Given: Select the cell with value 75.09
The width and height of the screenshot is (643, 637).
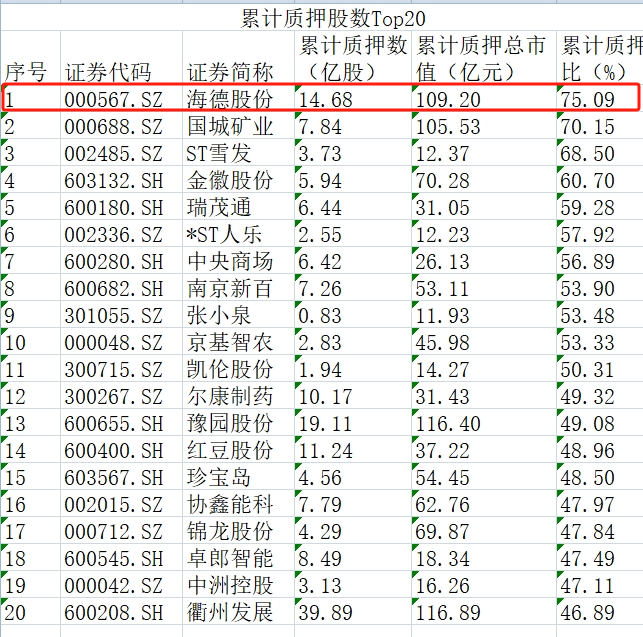Looking at the screenshot, I should coord(600,98).
